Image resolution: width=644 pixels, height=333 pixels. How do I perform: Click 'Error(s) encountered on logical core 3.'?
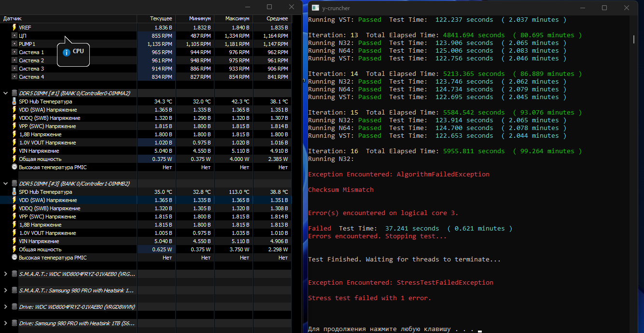click(383, 213)
